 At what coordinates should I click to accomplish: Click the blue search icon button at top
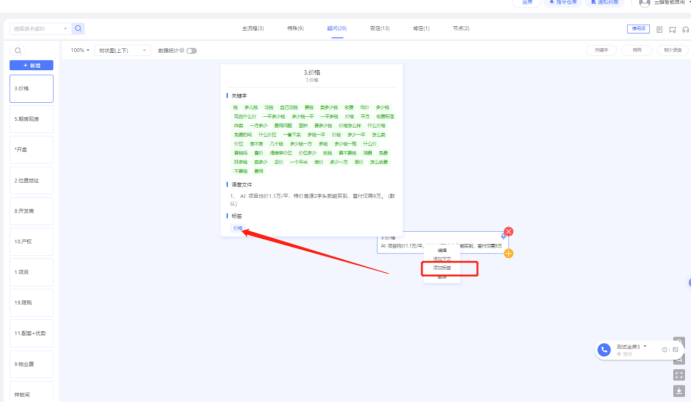click(79, 29)
